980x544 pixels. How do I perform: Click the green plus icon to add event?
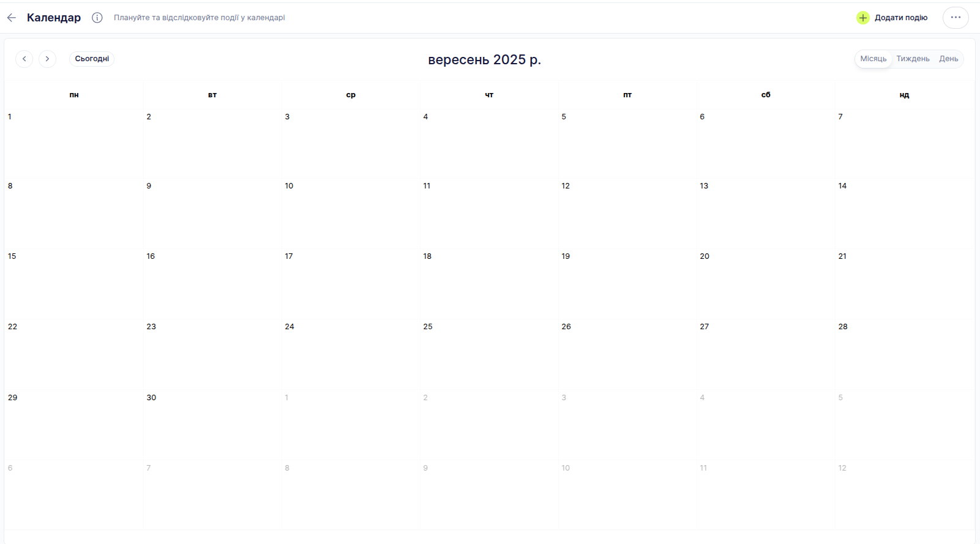[862, 18]
